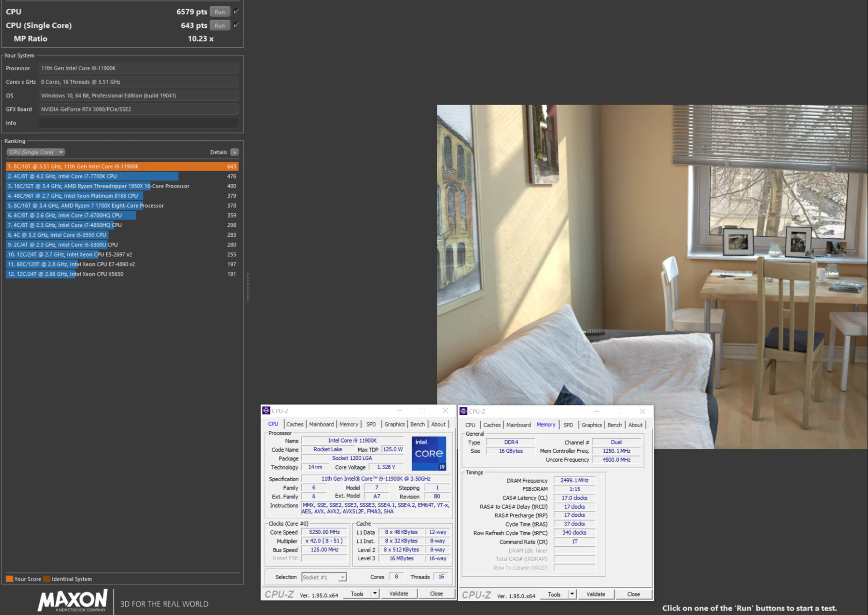868x615 pixels.
Task: Select ranking row 10 Xeon E5-2697 v2
Action: pyautogui.click(x=122, y=254)
